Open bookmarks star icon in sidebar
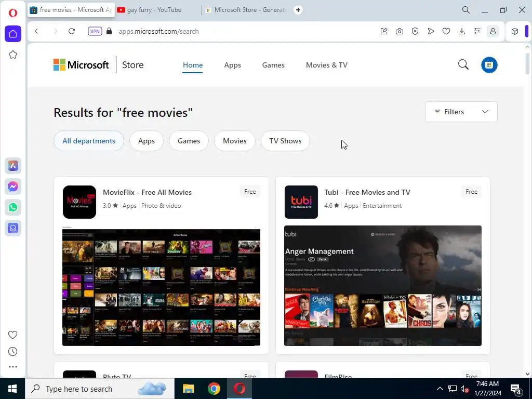This screenshot has height=399, width=532. pyautogui.click(x=13, y=55)
